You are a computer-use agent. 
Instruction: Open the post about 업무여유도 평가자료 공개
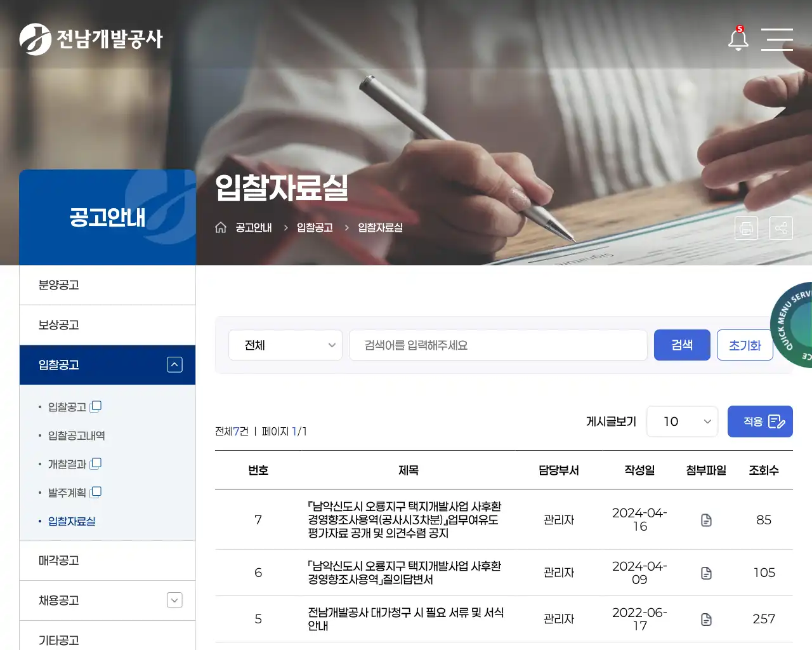click(x=405, y=520)
